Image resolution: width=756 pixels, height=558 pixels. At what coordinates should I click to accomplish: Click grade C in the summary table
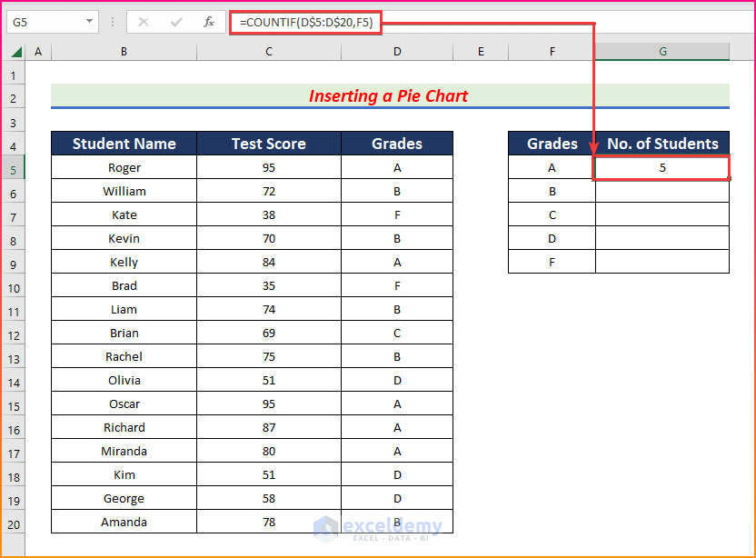pos(552,214)
